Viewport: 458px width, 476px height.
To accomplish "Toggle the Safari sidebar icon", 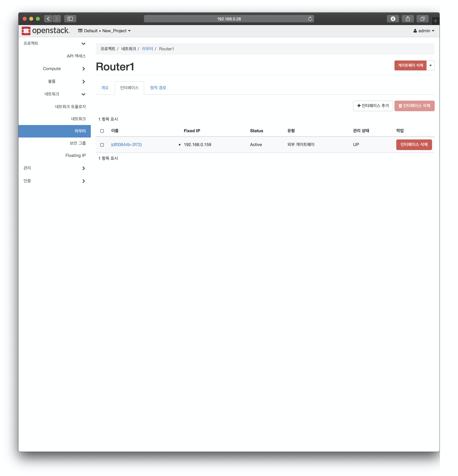I will tap(70, 19).
